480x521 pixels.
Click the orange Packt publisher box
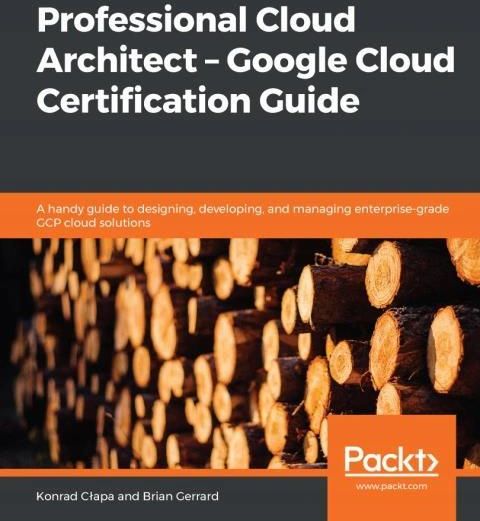392,468
